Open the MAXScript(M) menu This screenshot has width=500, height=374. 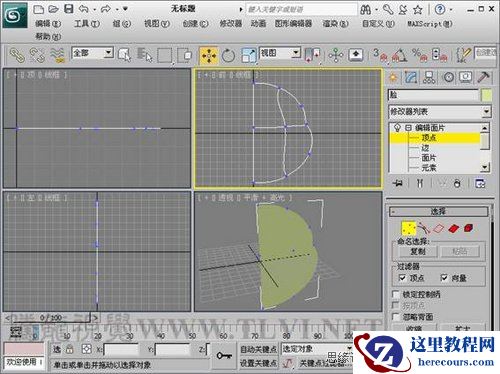coord(430,23)
